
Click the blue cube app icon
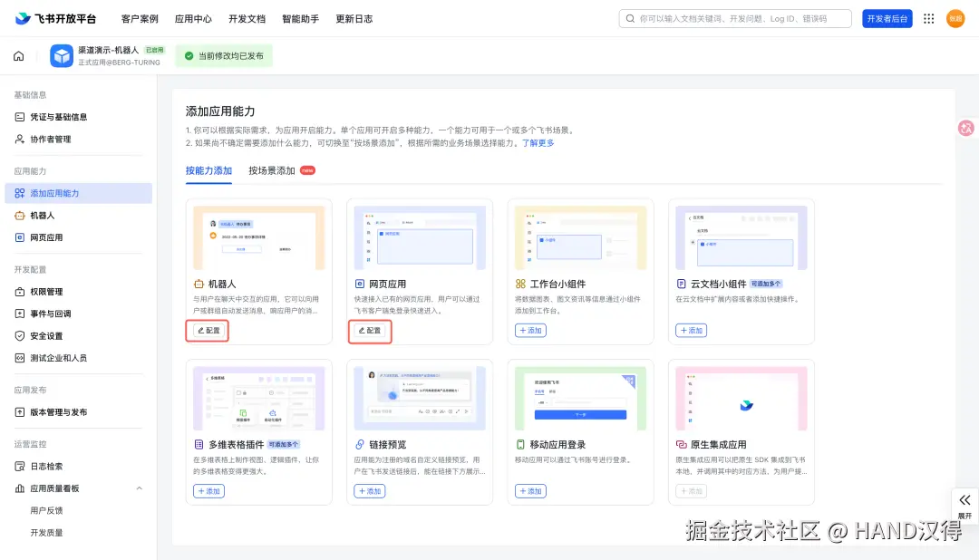[x=62, y=56]
